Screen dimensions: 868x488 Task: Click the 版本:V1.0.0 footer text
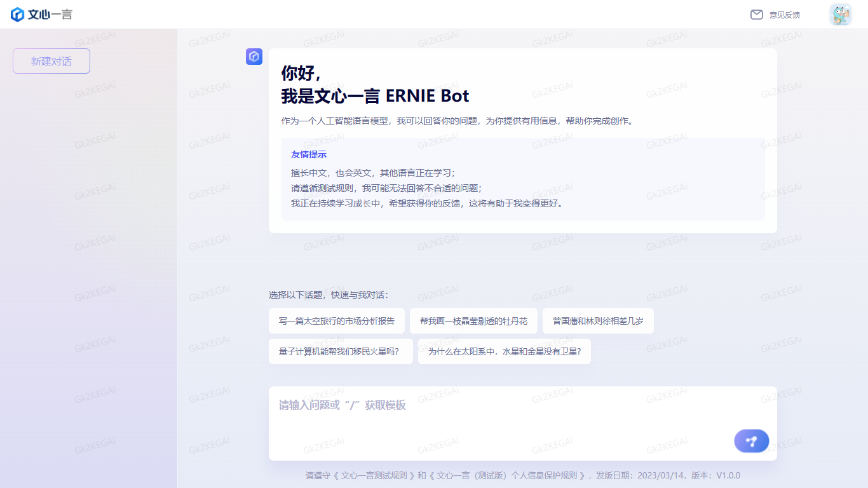click(715, 475)
